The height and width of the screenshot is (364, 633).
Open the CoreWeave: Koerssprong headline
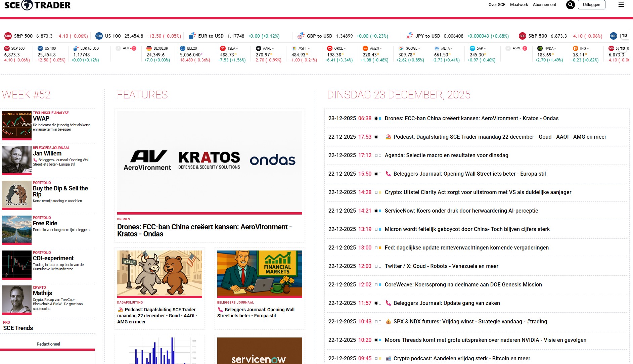[463, 284]
